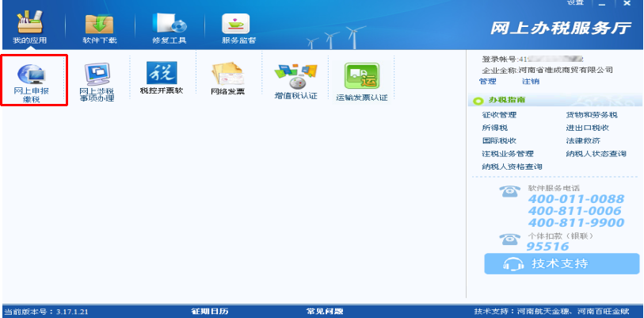Open 修复工具 tab
The height and width of the screenshot is (318, 644).
(168, 25)
